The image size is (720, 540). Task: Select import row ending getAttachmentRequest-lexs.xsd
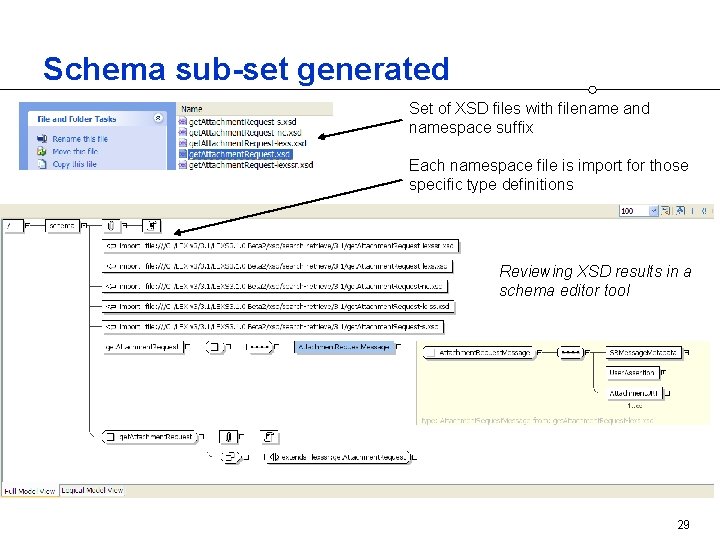pos(277,266)
